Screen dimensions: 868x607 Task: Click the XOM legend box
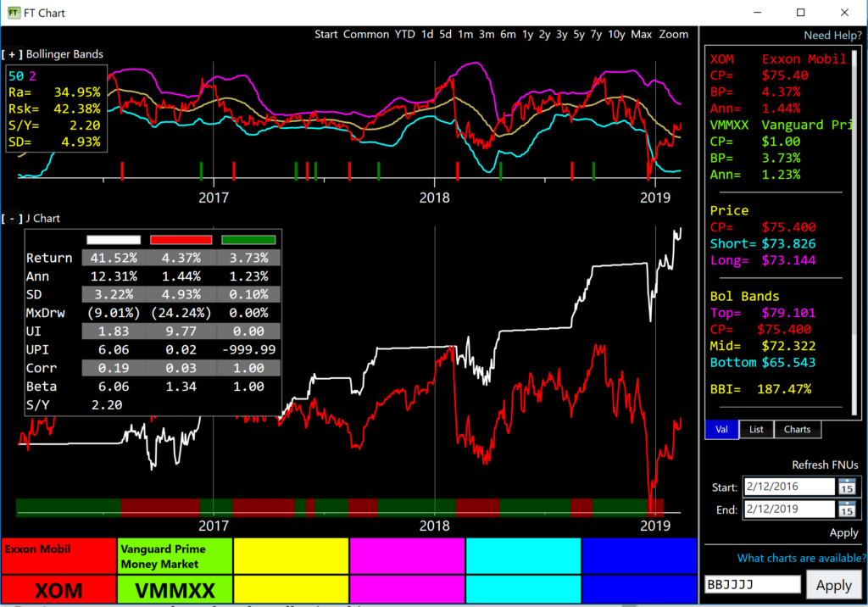coord(58,590)
